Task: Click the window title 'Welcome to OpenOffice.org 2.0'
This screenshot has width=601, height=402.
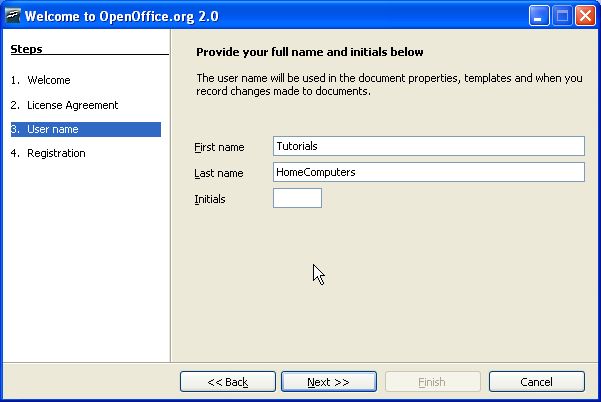Action: click(x=122, y=16)
